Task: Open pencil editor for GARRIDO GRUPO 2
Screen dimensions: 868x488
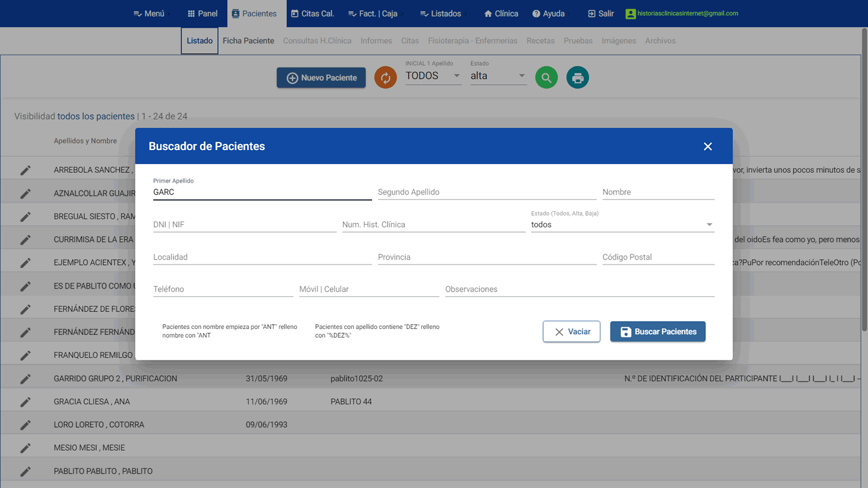Action: (25, 379)
